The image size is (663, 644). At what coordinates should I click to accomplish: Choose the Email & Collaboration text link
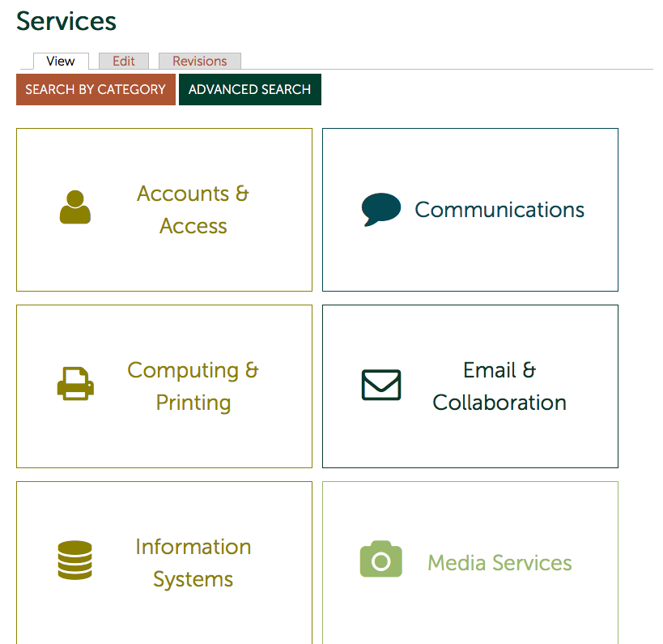(499, 386)
